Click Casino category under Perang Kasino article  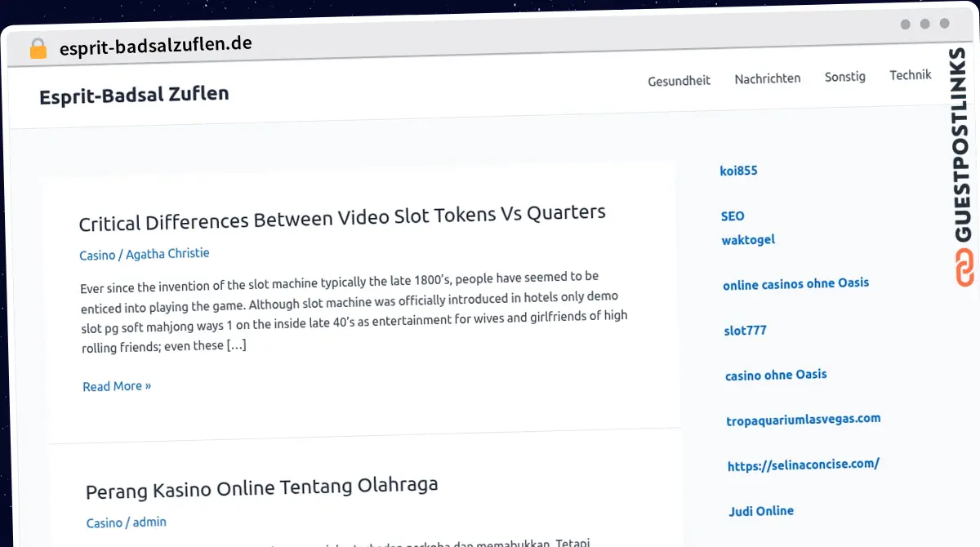pyautogui.click(x=105, y=523)
